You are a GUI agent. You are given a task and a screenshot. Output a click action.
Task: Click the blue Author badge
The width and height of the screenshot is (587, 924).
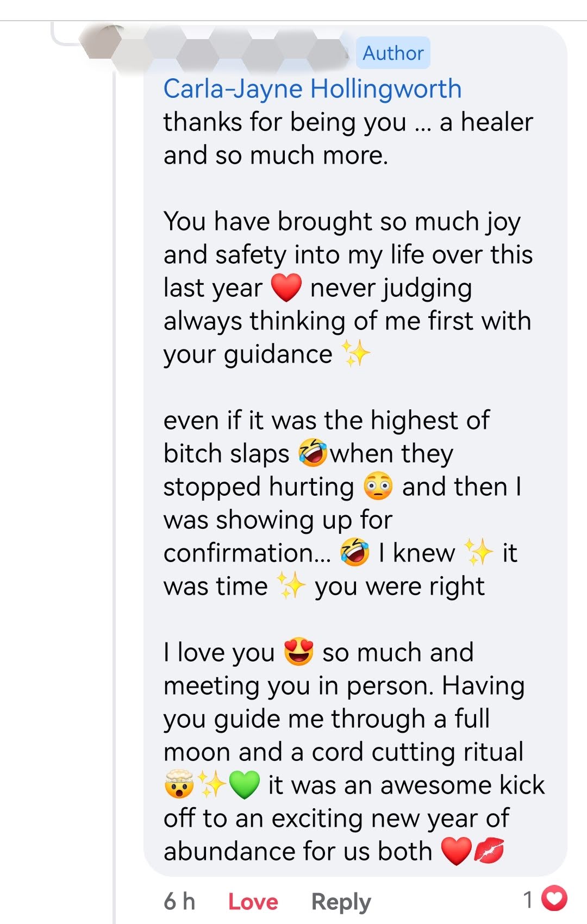[393, 53]
